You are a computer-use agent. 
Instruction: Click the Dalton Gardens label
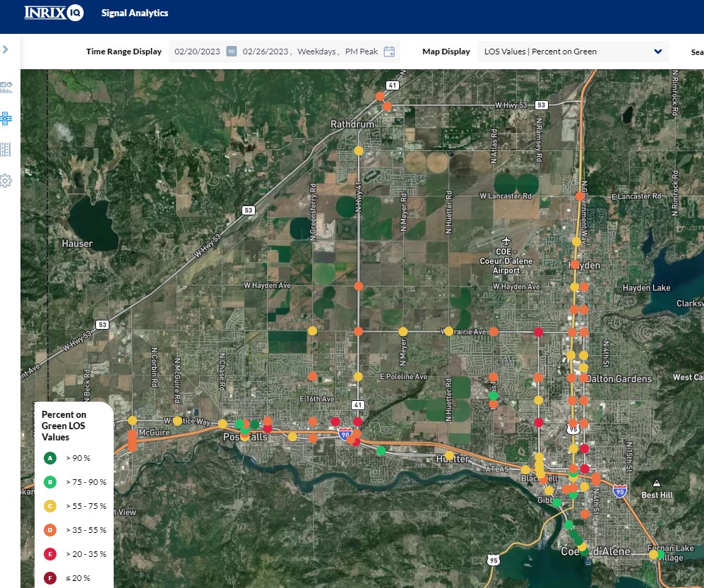(x=619, y=379)
